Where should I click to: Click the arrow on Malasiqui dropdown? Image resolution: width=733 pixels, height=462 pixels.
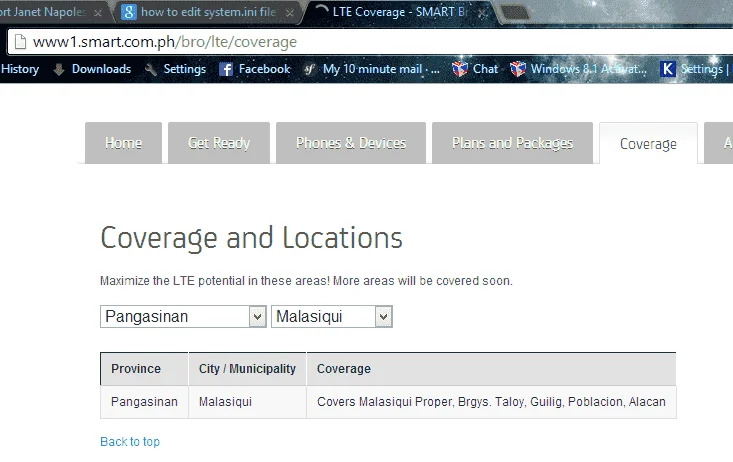click(x=383, y=317)
